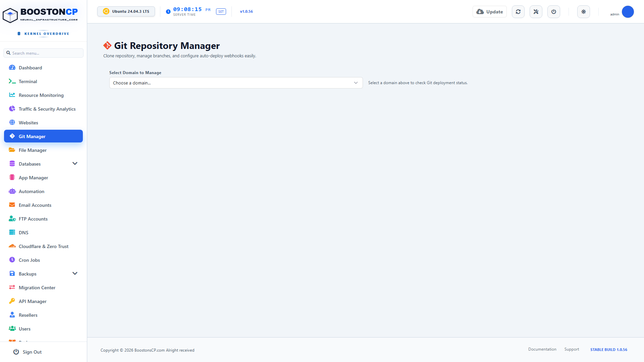This screenshot has height=362, width=644.
Task: Click Sign Out at sidebar bottom
Action: (x=28, y=352)
